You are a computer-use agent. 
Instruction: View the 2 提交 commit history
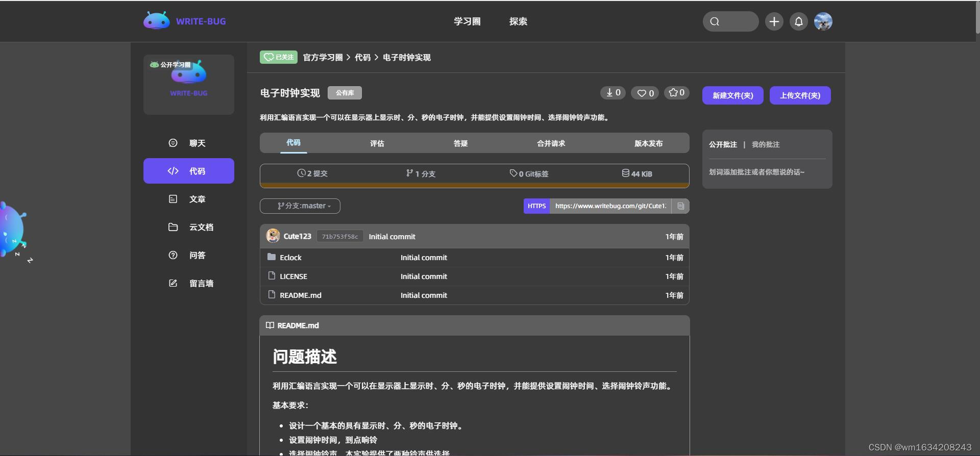(x=312, y=173)
